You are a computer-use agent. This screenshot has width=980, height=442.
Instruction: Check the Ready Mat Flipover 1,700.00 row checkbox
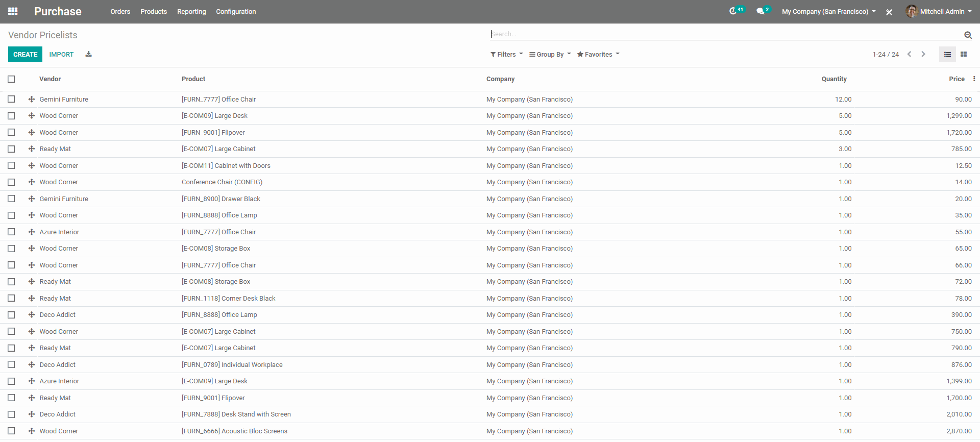[x=11, y=398]
